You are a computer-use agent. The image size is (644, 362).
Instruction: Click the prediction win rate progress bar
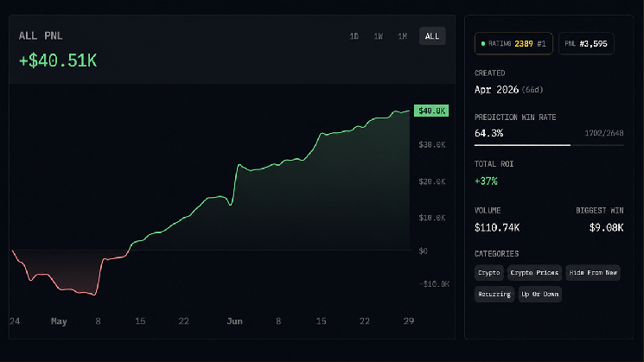[x=549, y=145]
